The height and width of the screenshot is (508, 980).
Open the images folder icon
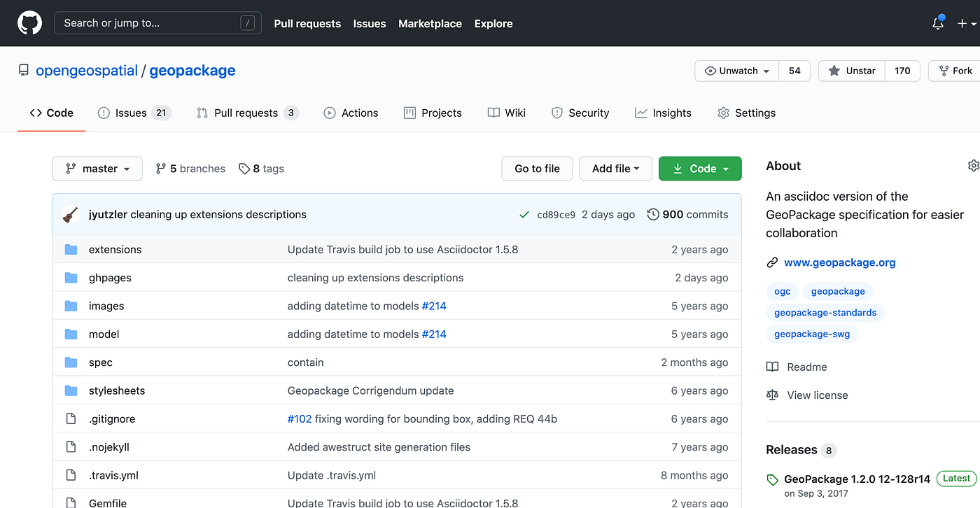click(x=71, y=306)
